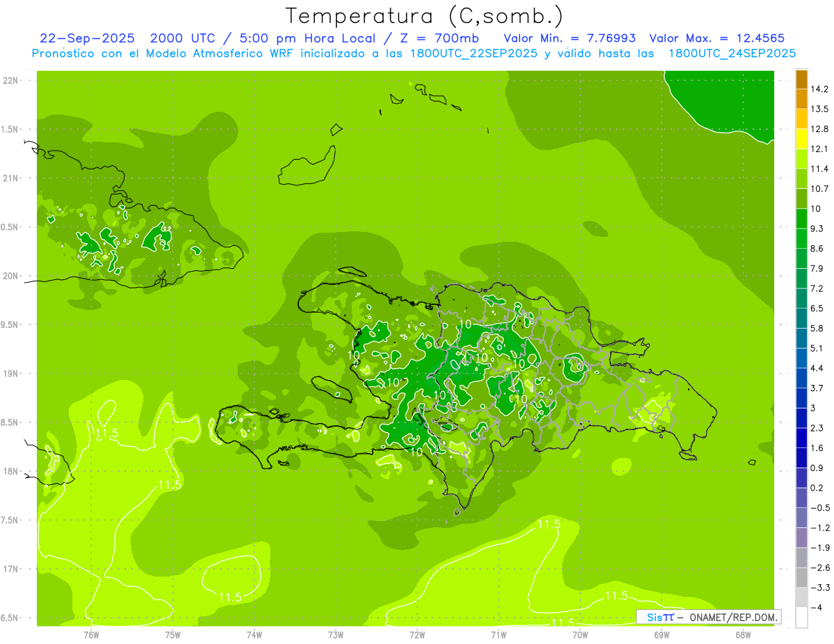Image resolution: width=834 pixels, height=644 pixels.
Task: Click the Temperatura (C,somb.) map title
Action: pyautogui.click(x=425, y=15)
